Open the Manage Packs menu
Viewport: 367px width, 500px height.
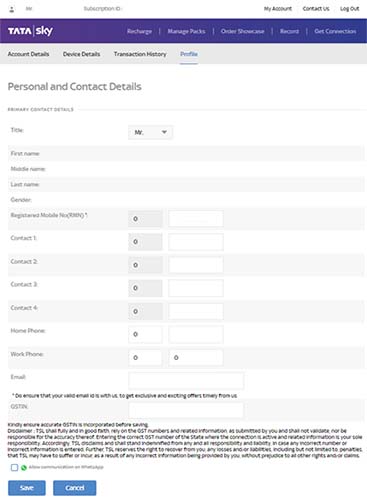tap(186, 31)
